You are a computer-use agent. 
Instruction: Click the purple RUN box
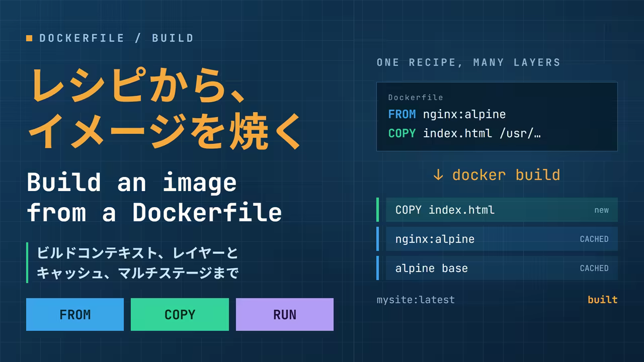285,315
